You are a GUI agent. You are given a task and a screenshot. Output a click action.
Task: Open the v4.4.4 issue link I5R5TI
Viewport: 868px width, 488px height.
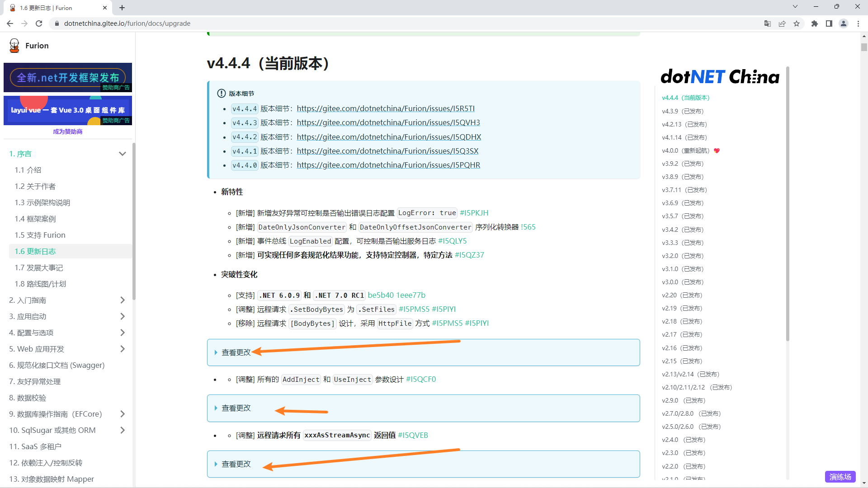[386, 108]
